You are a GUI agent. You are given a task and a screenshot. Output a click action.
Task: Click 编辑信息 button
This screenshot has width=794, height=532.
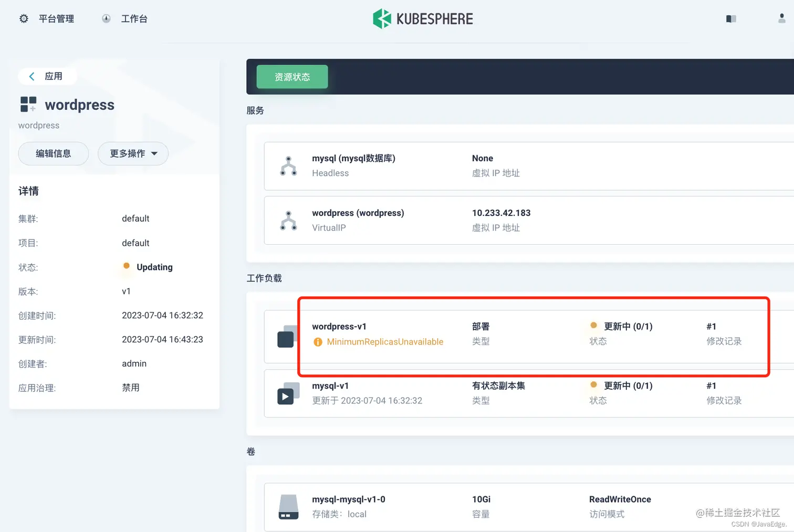[x=54, y=153]
